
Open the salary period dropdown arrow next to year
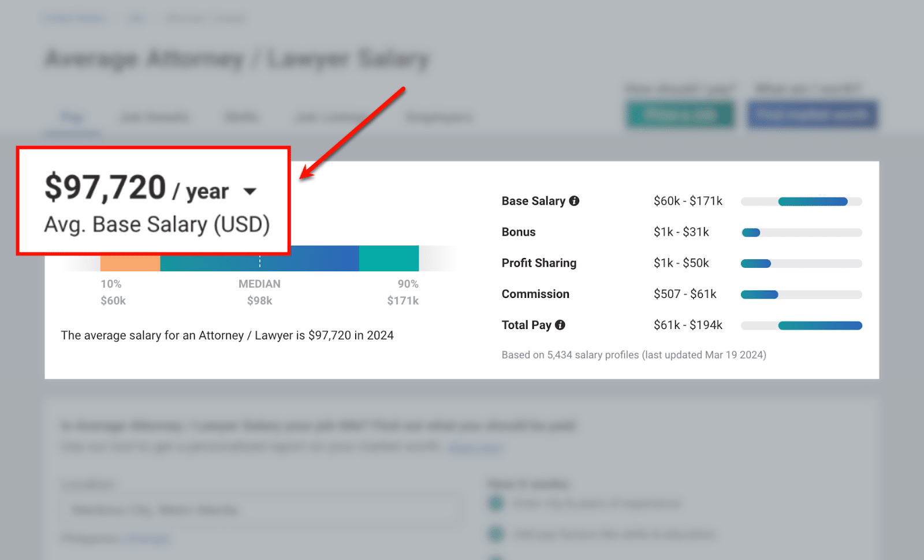tap(249, 191)
